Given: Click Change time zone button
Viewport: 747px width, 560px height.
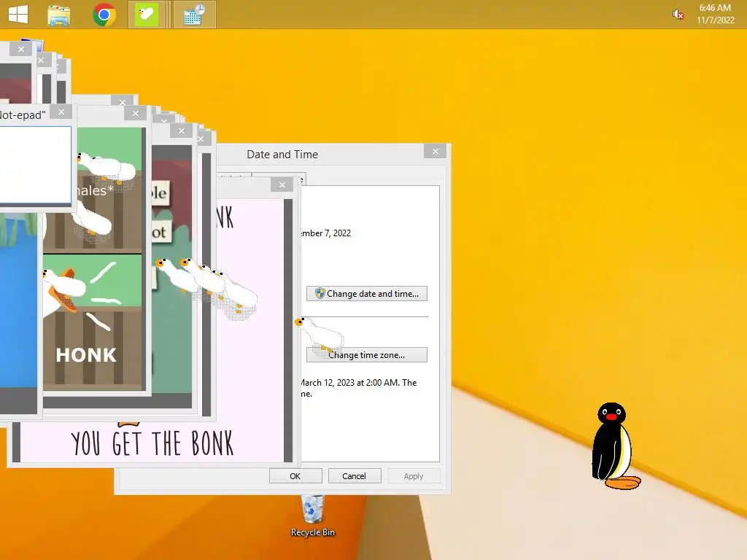Looking at the screenshot, I should pos(366,355).
